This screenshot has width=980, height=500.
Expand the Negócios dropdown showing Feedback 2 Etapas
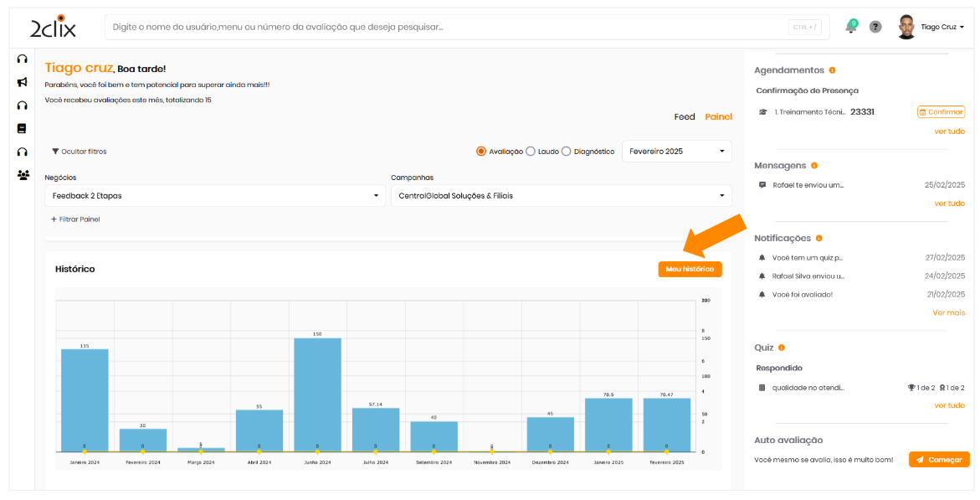215,196
